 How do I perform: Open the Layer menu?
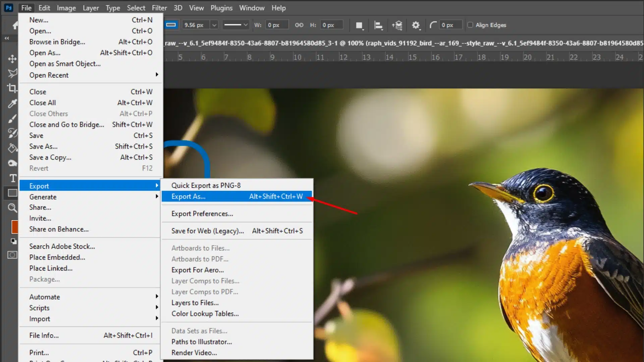tap(91, 8)
